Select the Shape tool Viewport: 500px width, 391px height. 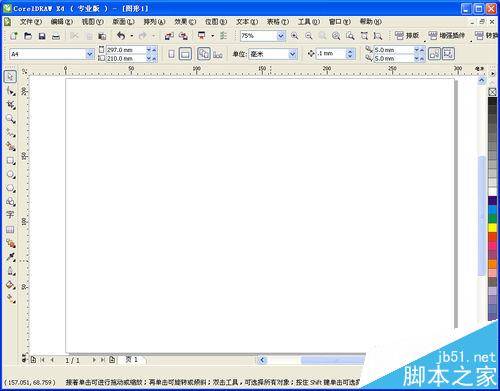[10, 91]
